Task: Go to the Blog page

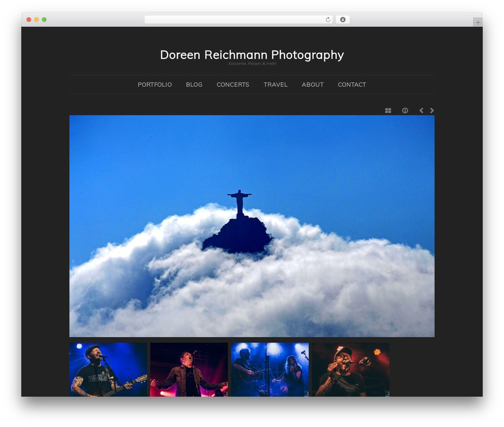Action: (194, 85)
